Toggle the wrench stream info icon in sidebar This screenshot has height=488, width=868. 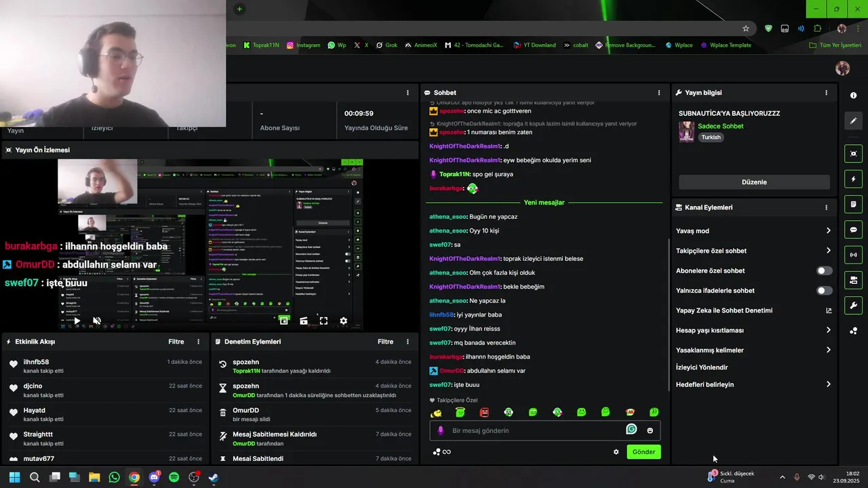(x=854, y=305)
